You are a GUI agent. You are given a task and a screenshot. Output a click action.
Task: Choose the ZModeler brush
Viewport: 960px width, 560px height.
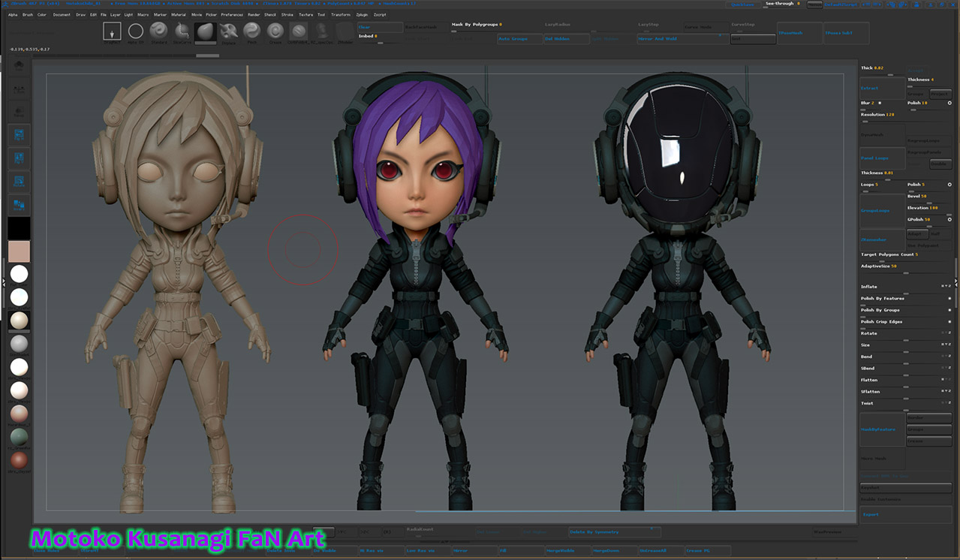click(x=345, y=32)
